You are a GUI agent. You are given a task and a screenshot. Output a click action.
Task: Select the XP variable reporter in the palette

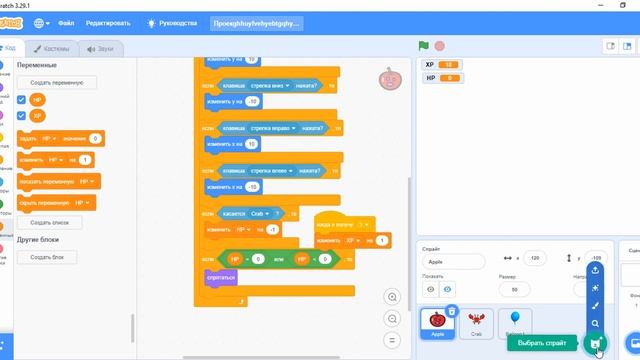pyautogui.click(x=38, y=116)
